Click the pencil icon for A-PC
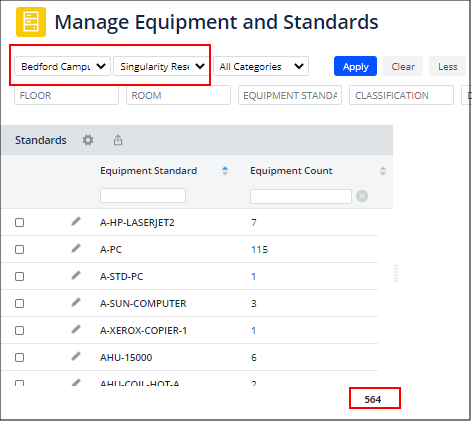The height and width of the screenshot is (430, 472). click(x=76, y=248)
